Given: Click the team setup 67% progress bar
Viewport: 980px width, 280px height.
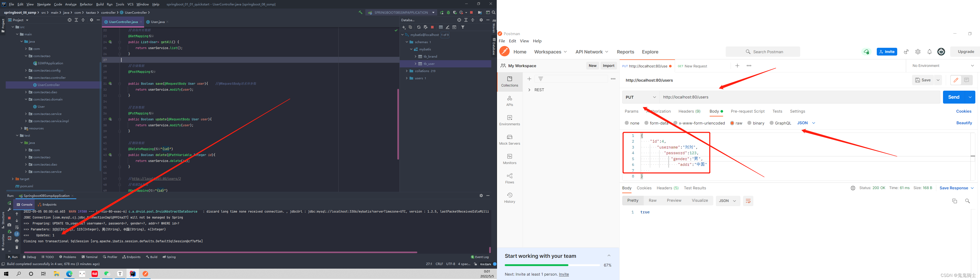Looking at the screenshot, I should click(x=552, y=265).
